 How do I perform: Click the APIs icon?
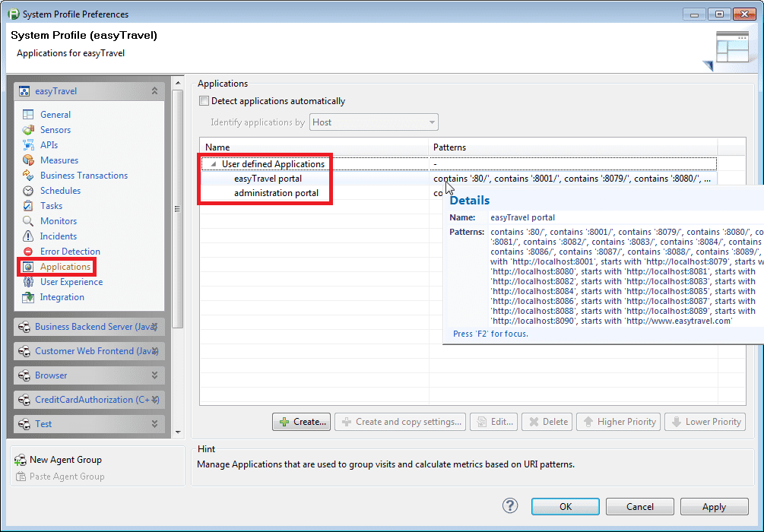(x=28, y=144)
